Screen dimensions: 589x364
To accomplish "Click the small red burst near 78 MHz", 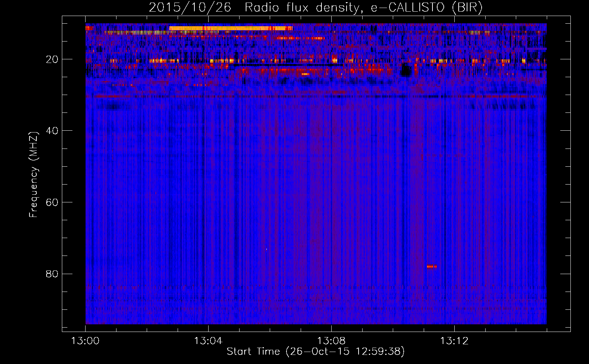I will coord(432,266).
